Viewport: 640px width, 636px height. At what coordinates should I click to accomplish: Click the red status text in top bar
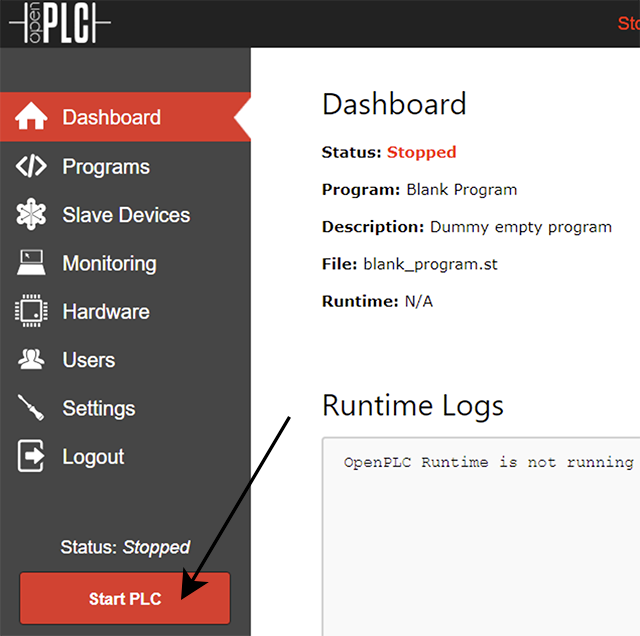[628, 23]
